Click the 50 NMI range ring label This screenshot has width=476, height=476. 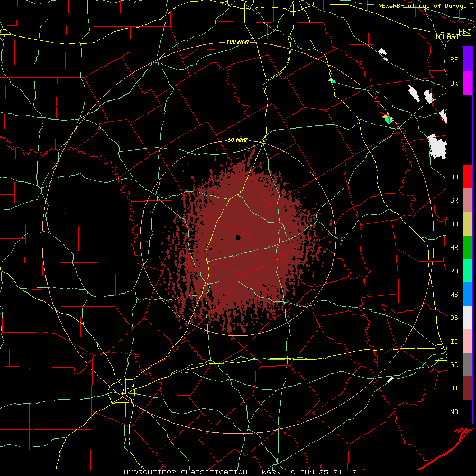point(237,140)
